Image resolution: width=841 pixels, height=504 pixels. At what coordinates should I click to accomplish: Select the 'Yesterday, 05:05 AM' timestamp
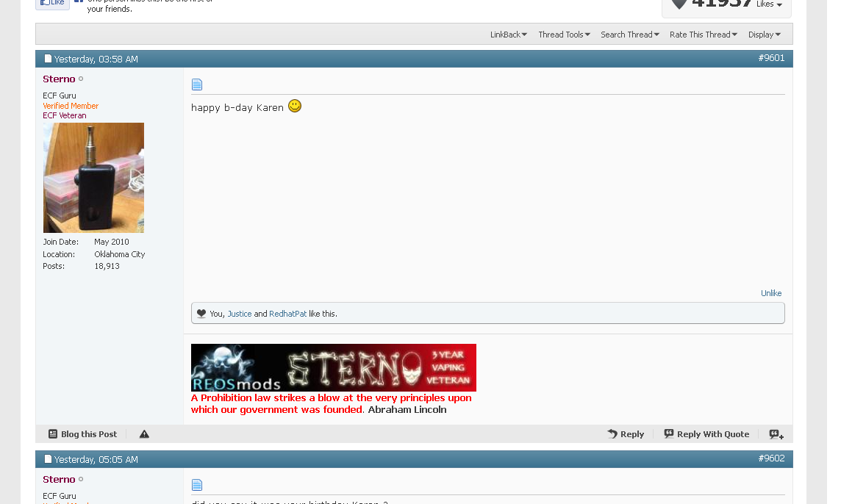point(96,459)
